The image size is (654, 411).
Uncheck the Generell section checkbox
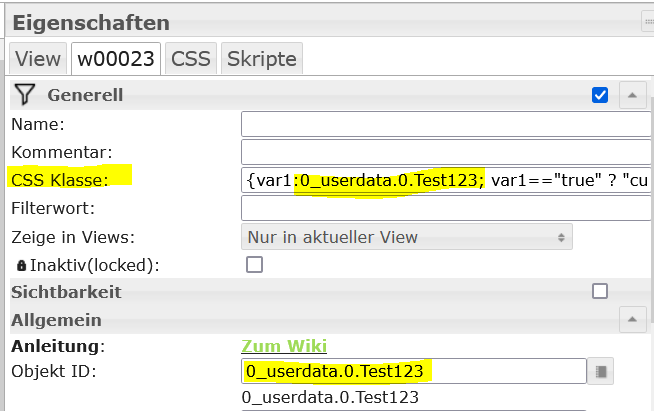pos(600,95)
